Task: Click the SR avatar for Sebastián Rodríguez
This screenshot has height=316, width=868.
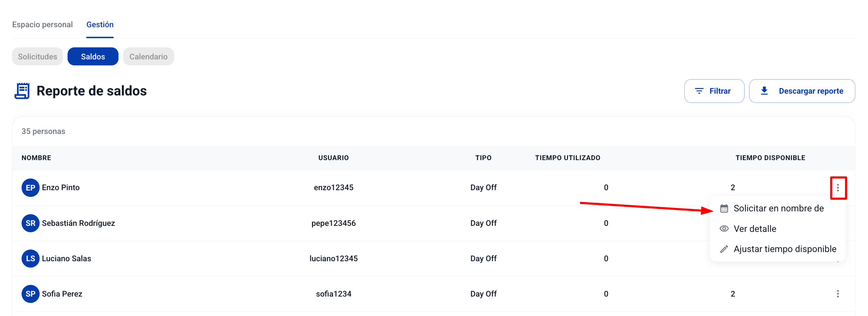Action: tap(30, 223)
